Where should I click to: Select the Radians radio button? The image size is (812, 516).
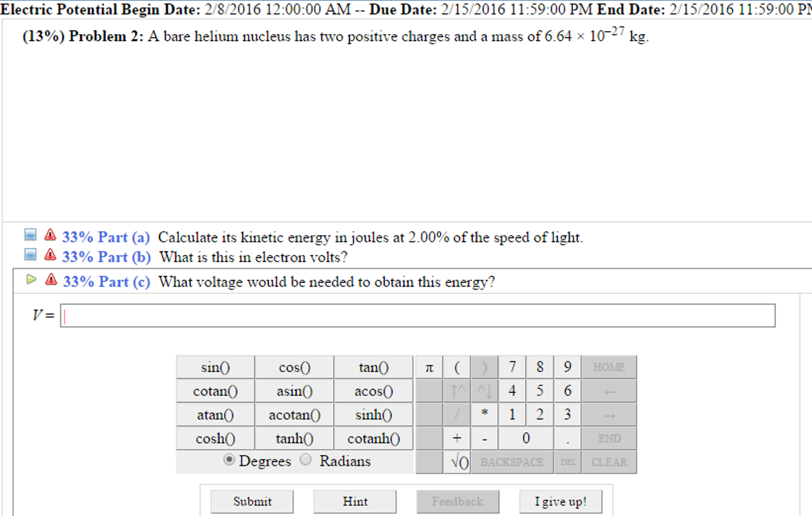(x=305, y=460)
